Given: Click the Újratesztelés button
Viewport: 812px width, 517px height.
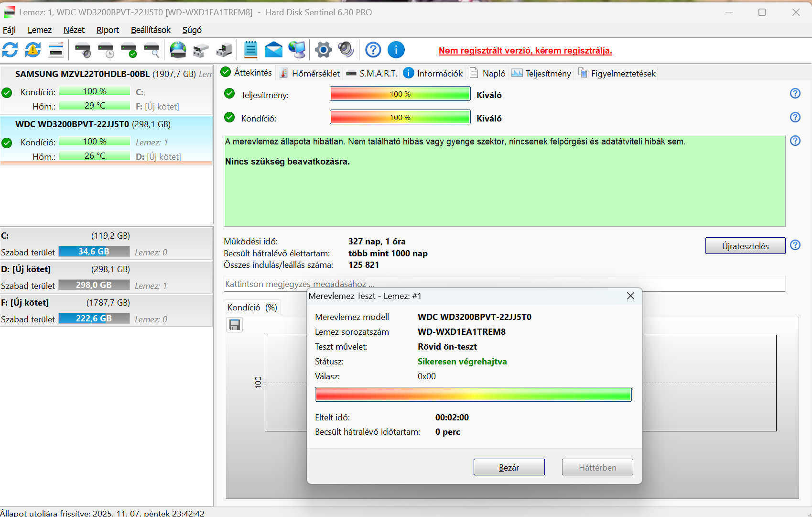Looking at the screenshot, I should click(746, 246).
